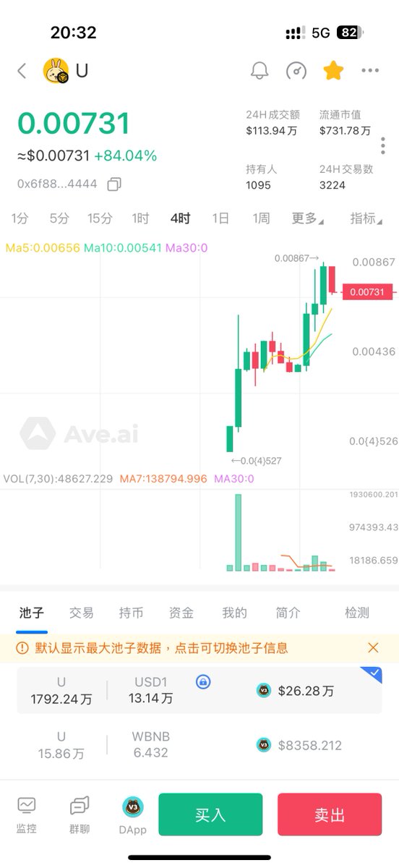
Task: Open the 检测 tab
Action: (357, 613)
